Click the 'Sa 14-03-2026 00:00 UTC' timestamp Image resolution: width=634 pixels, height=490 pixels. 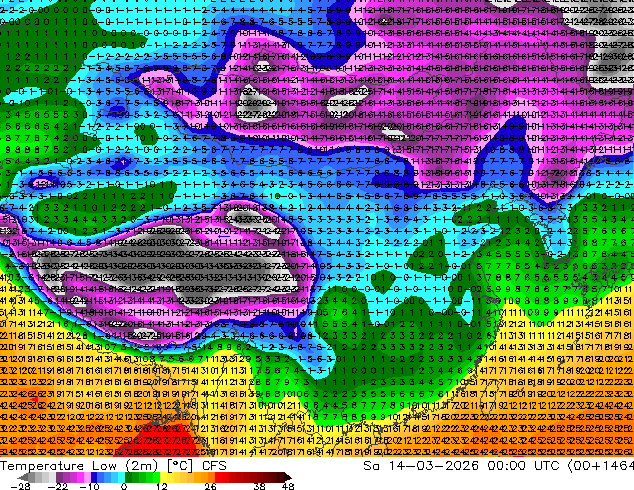tap(461, 466)
